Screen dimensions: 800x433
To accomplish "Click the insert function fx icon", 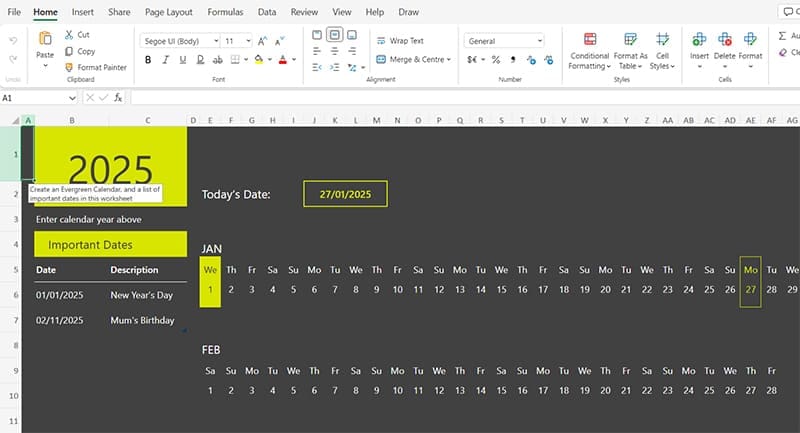I will click(x=118, y=98).
